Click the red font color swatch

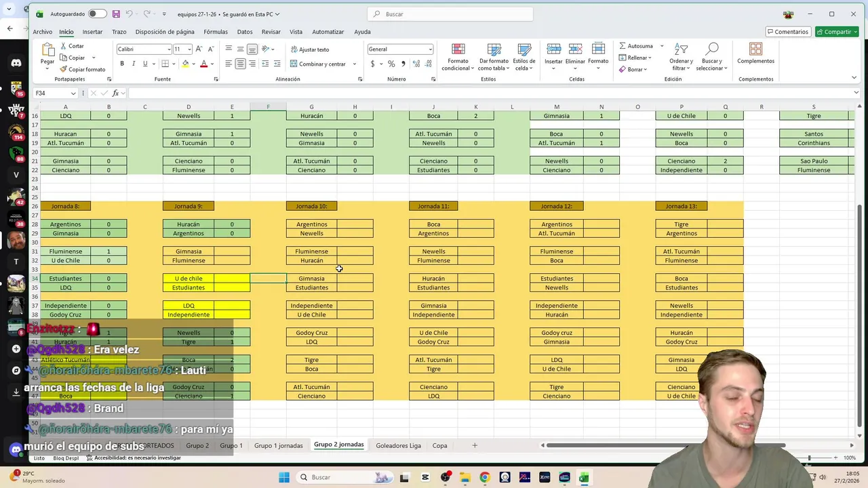point(203,64)
